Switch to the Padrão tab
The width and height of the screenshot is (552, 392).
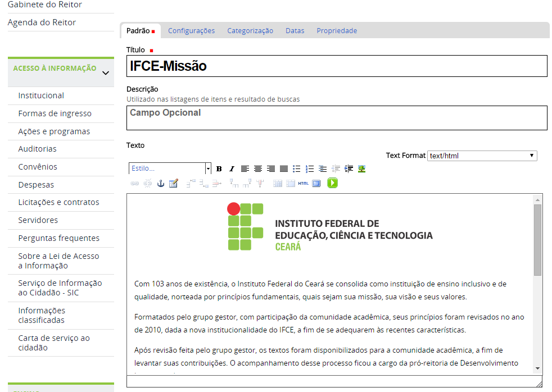coord(141,31)
